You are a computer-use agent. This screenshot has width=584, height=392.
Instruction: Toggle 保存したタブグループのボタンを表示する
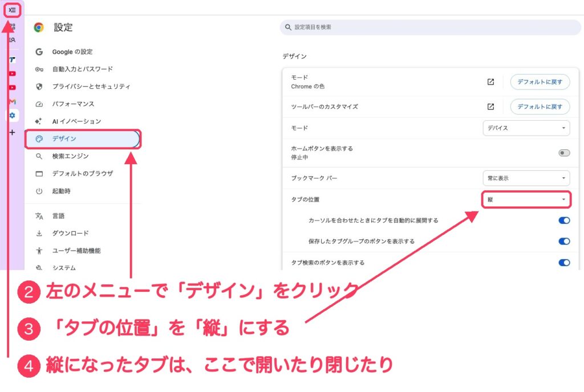[x=564, y=242]
